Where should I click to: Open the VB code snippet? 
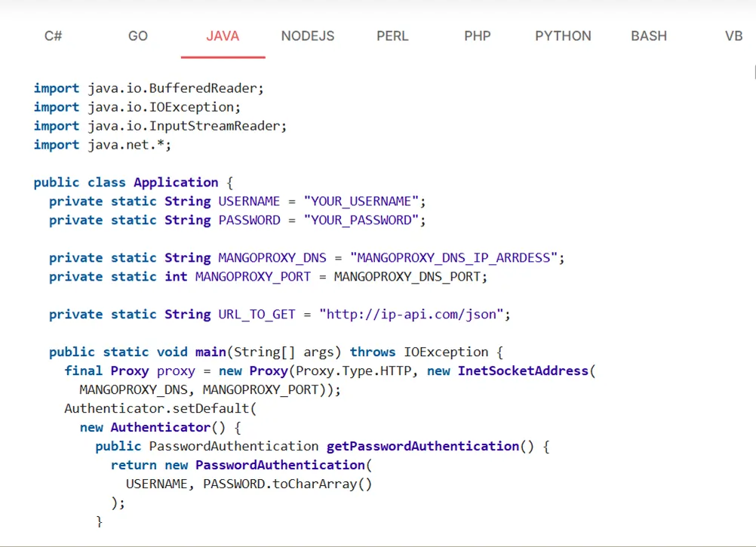click(x=733, y=35)
